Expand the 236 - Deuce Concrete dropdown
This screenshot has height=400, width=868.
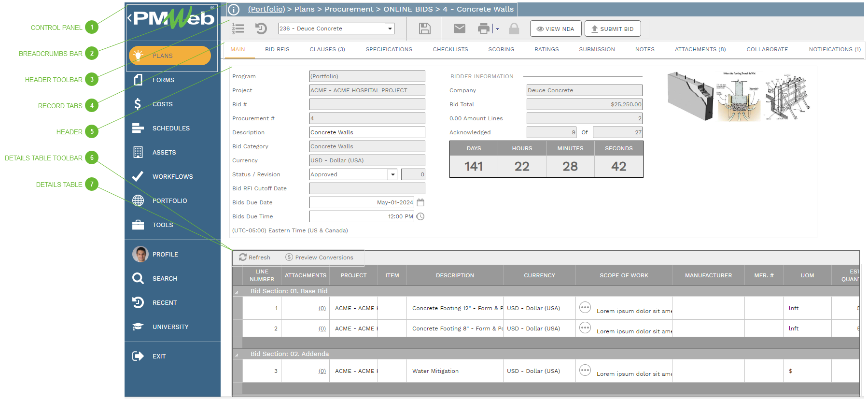(390, 29)
